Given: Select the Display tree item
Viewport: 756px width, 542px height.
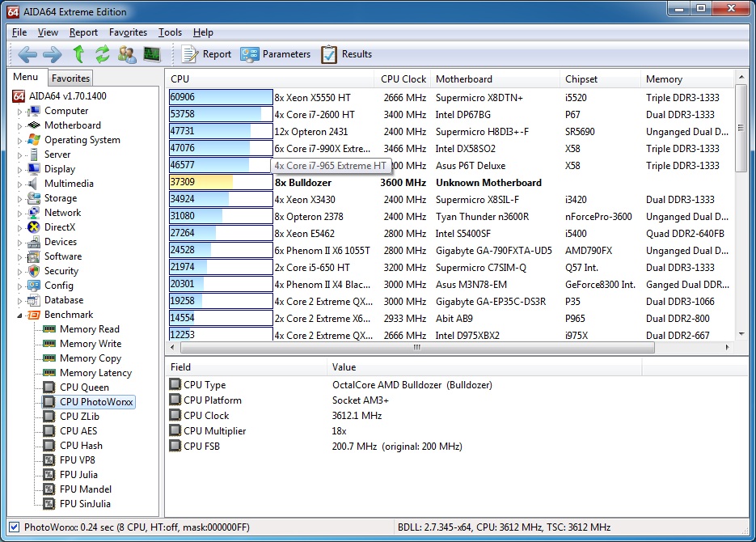Looking at the screenshot, I should [60, 169].
